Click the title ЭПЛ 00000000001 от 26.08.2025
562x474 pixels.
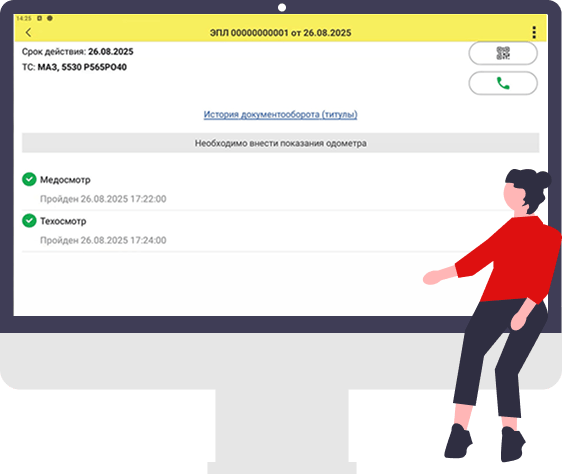click(280, 33)
